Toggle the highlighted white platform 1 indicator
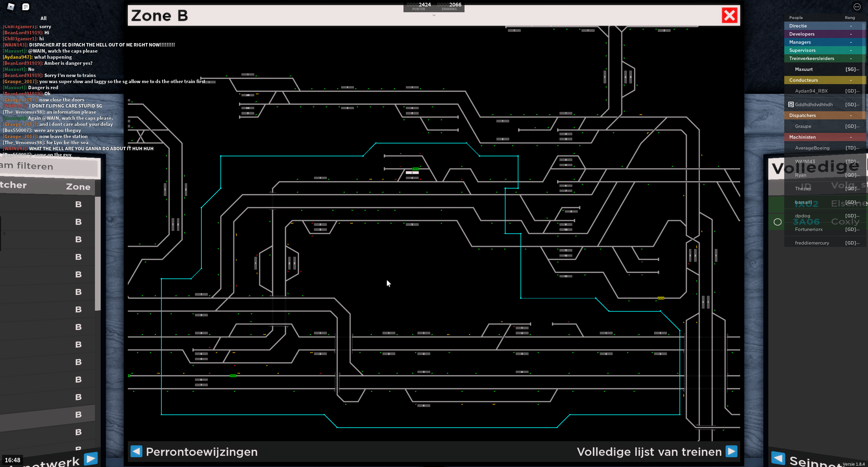 pyautogui.click(x=412, y=173)
